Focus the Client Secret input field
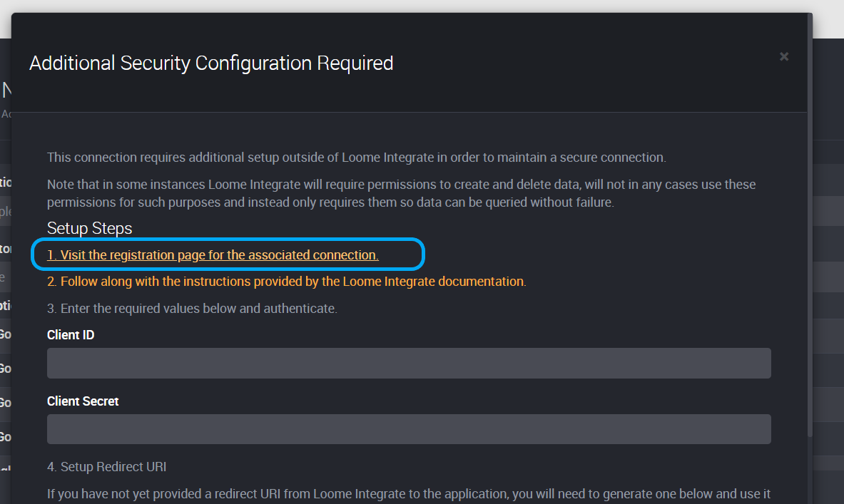This screenshot has width=844, height=504. tap(409, 429)
